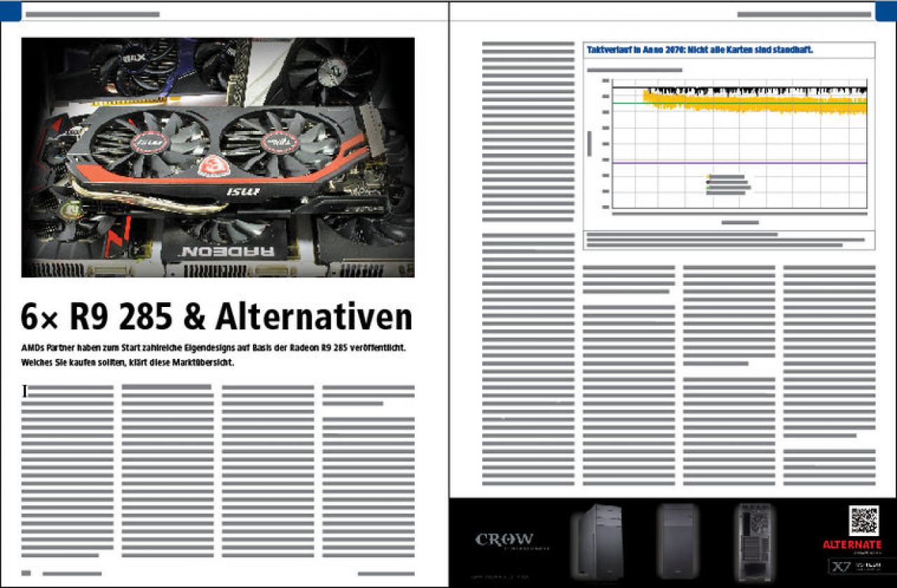Click the CROW brand logo
Image resolution: width=897 pixels, height=588 pixels.
(505, 539)
